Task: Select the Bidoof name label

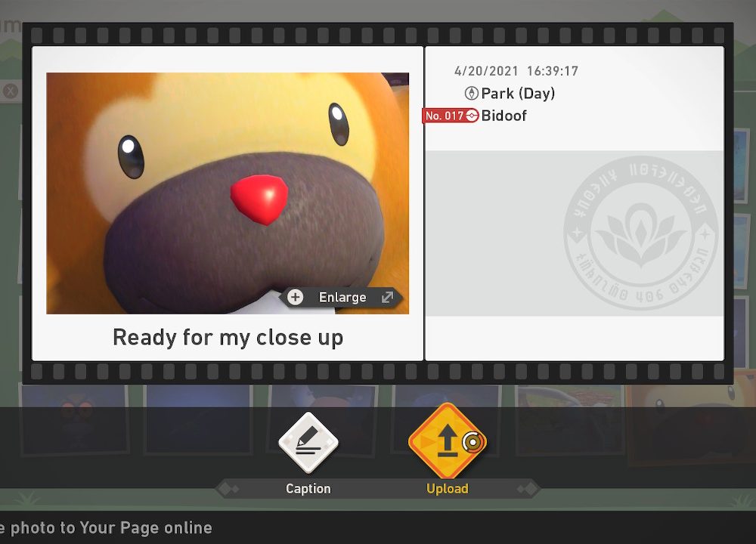Action: 504,116
